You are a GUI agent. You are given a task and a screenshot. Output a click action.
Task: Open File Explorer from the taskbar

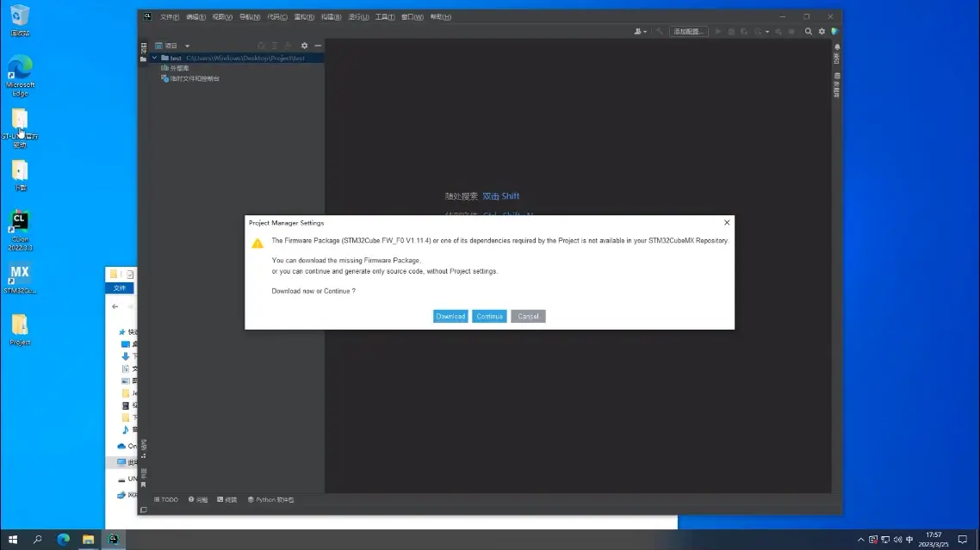tap(88, 540)
